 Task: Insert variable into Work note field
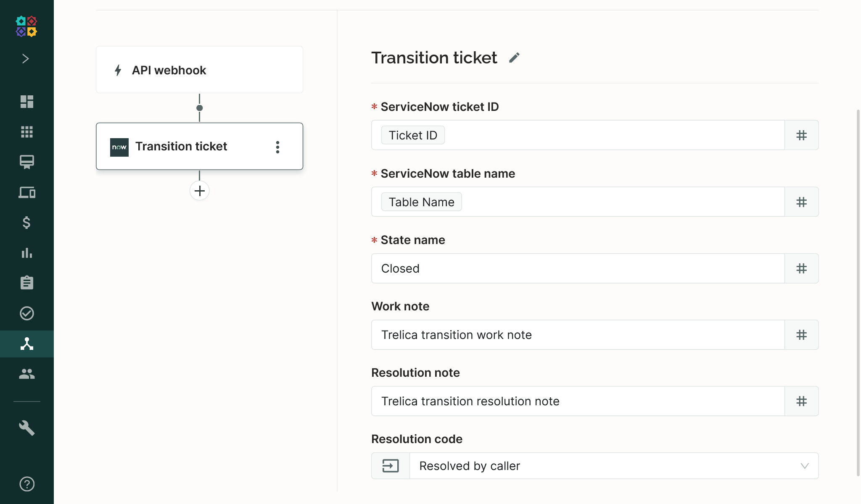click(801, 335)
